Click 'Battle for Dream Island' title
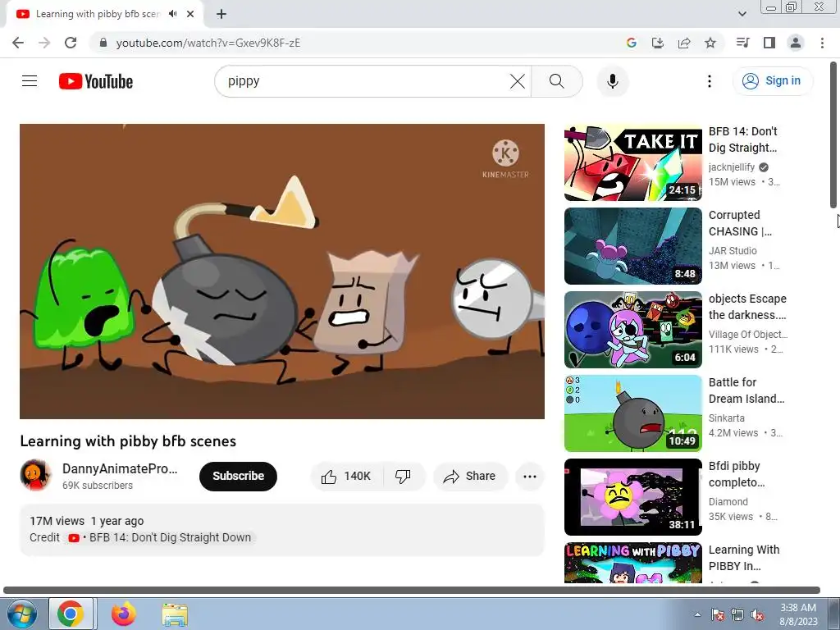Viewport: 840px width, 630px height. coord(746,390)
